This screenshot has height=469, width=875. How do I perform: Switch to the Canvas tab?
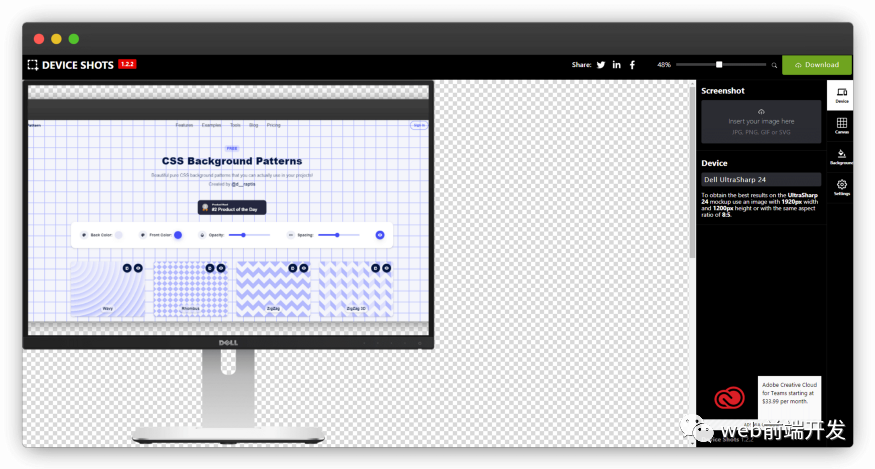(842, 126)
